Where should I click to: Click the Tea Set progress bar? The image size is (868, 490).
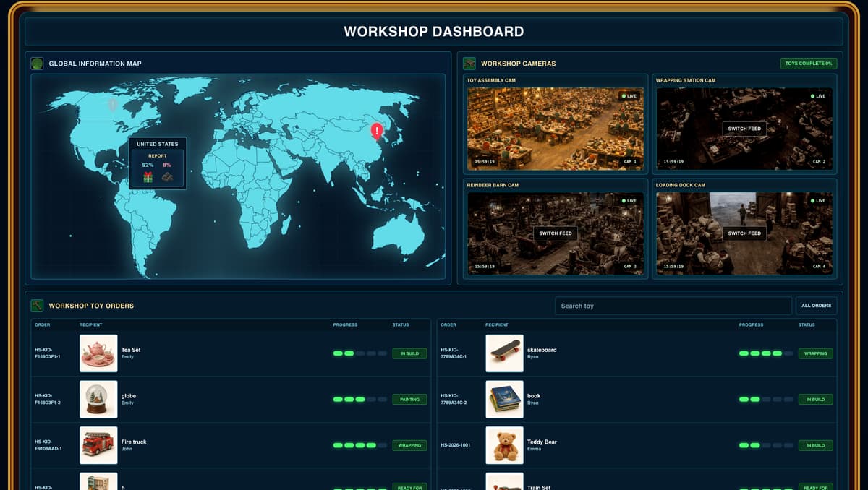359,353
